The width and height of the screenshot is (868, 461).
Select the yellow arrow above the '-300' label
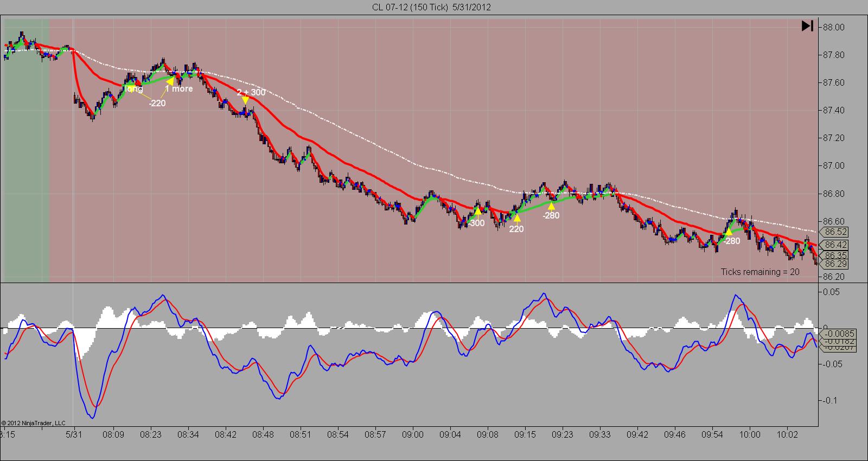[477, 212]
